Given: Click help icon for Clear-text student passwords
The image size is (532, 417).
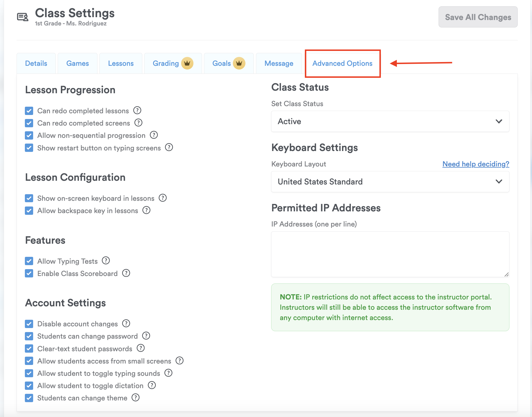Looking at the screenshot, I should click(x=141, y=348).
